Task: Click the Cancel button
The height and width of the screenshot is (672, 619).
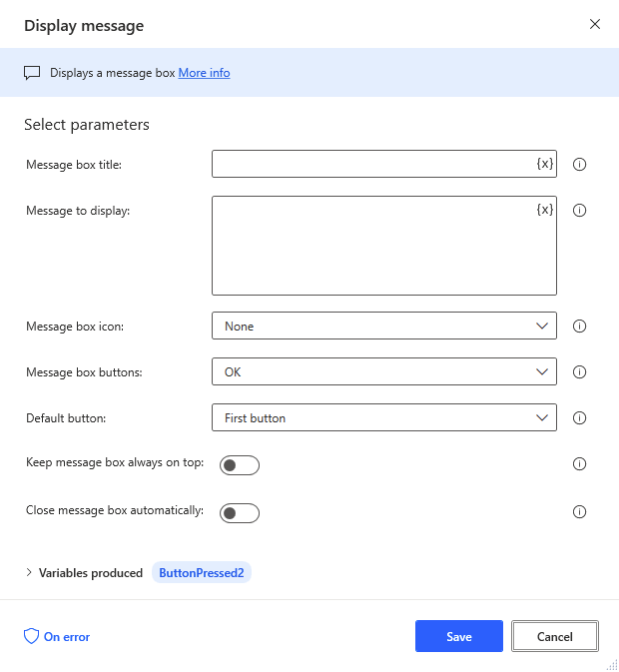Action: [555, 636]
